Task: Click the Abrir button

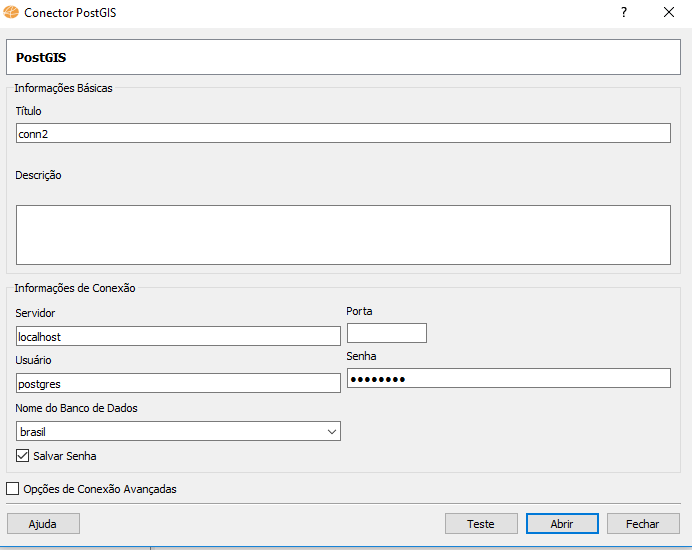Action: click(x=562, y=524)
